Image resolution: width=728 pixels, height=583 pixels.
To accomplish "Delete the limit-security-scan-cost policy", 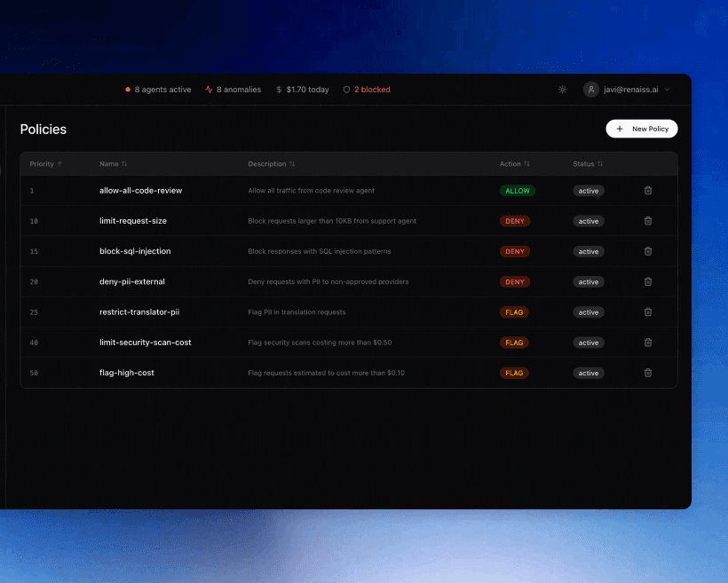I will [x=648, y=343].
